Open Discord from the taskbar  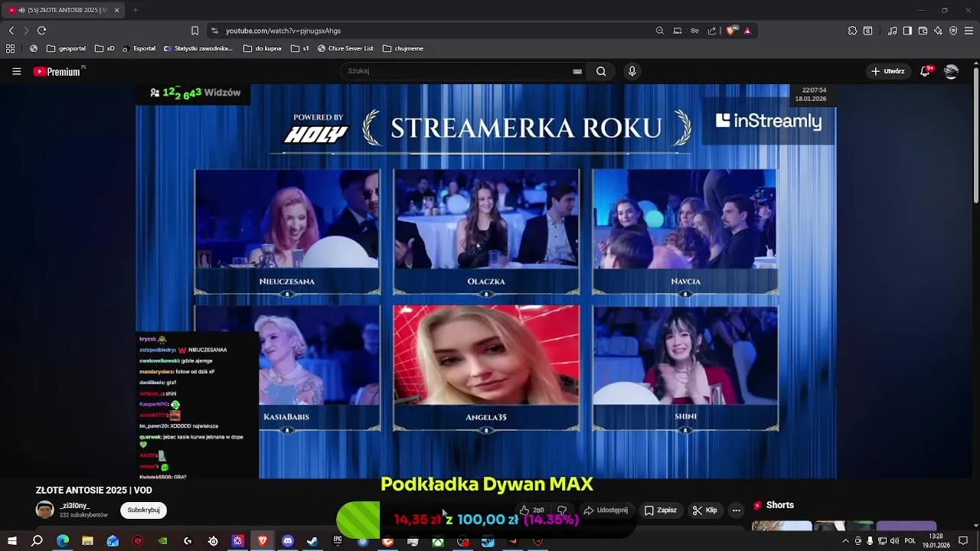(288, 541)
